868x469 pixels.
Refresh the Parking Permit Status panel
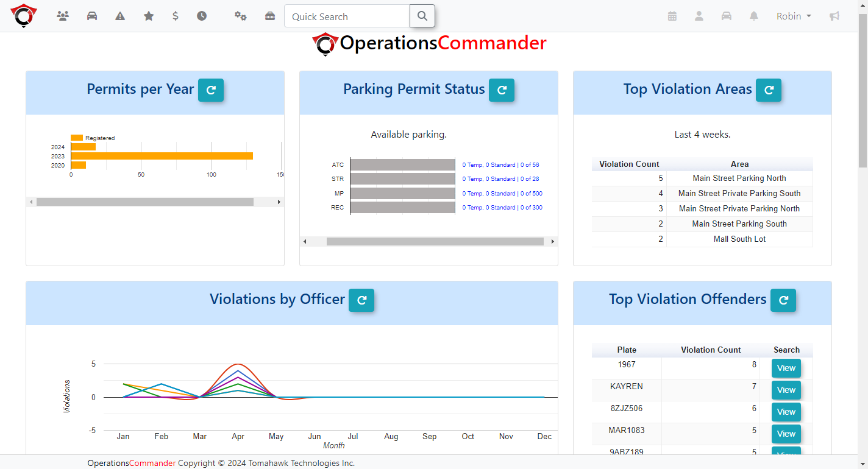502,90
